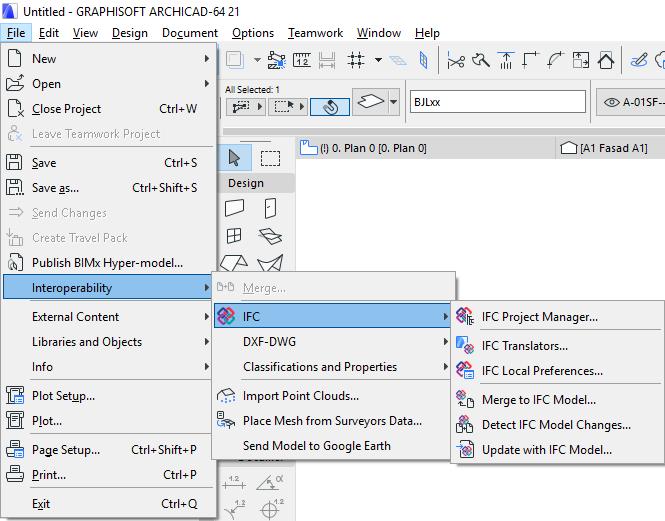The width and height of the screenshot is (665, 521).
Task: Toggle the A-01SF layer eye icon
Action: click(x=612, y=102)
